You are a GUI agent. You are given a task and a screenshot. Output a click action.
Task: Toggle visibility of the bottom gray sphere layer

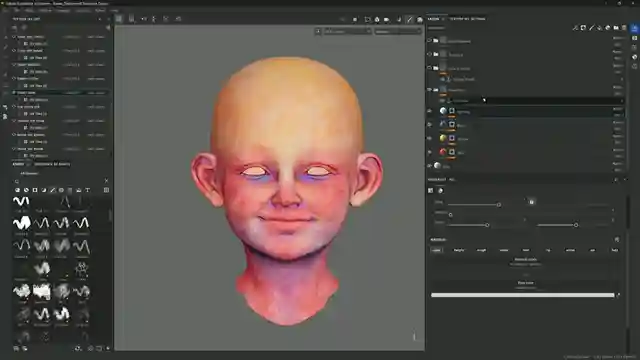click(x=429, y=166)
